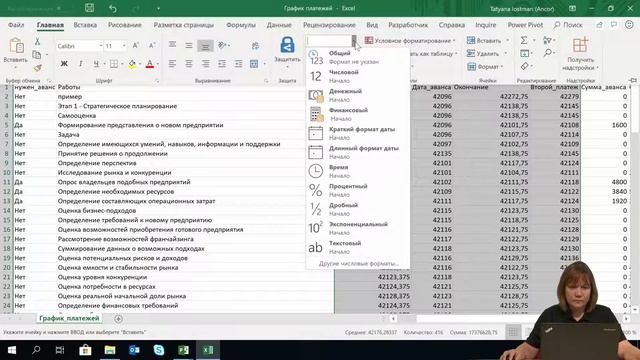Open font color dropdown arrow
This screenshot has width=640, height=360.
coord(158,64)
